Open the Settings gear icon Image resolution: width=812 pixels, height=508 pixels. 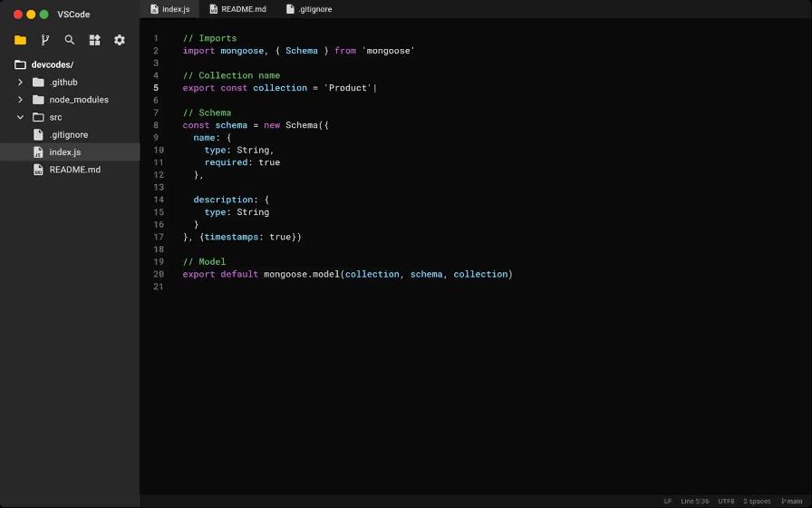tap(120, 40)
